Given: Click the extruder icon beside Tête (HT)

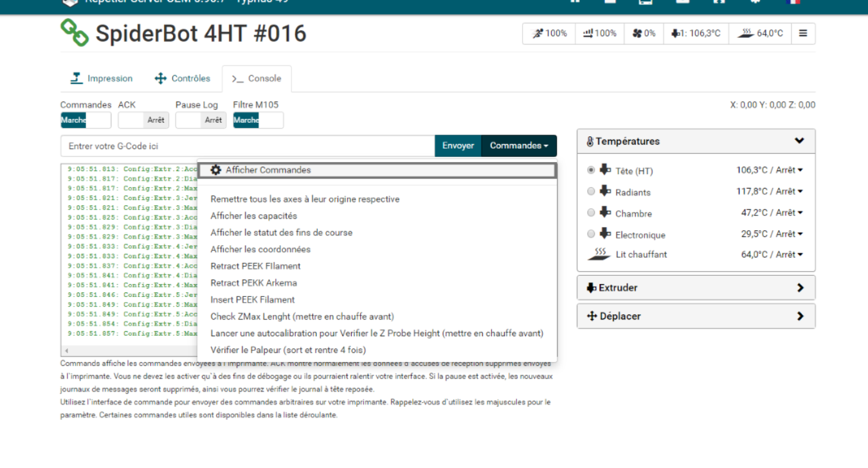Looking at the screenshot, I should click(605, 170).
